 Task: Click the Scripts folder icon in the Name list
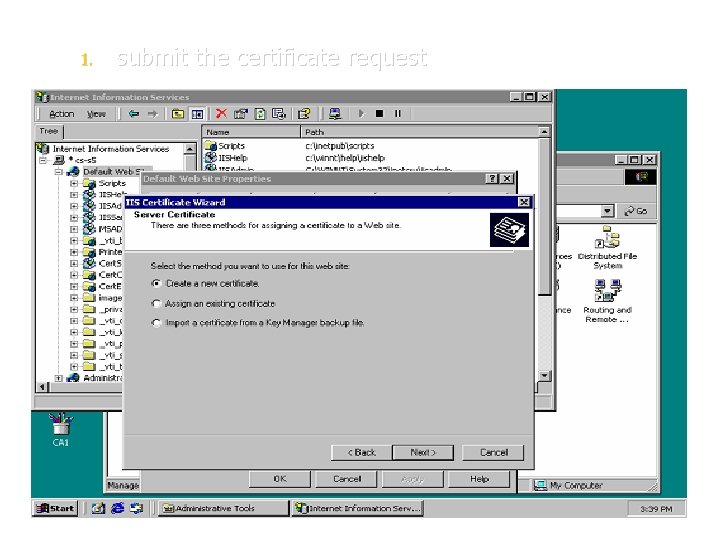pos(211,146)
